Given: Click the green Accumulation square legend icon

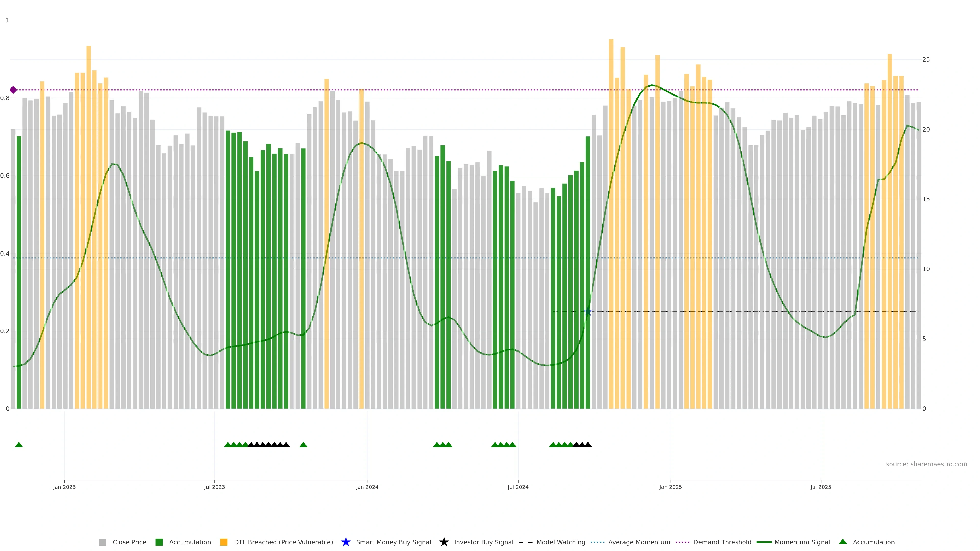Looking at the screenshot, I should click(159, 542).
